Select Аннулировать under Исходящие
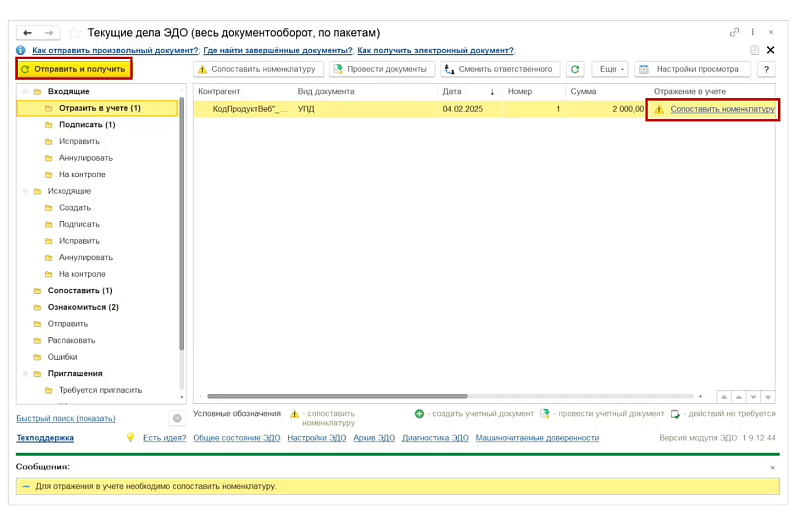 tap(86, 258)
